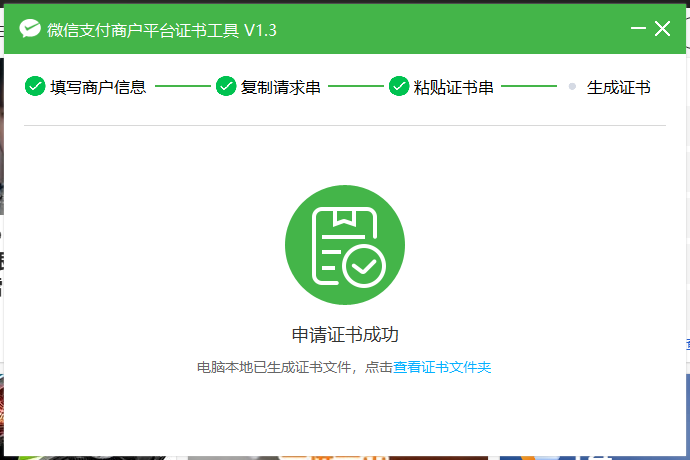The image size is (690, 460).
Task: Select the 填写商户信息 step label
Action: pyautogui.click(x=98, y=87)
